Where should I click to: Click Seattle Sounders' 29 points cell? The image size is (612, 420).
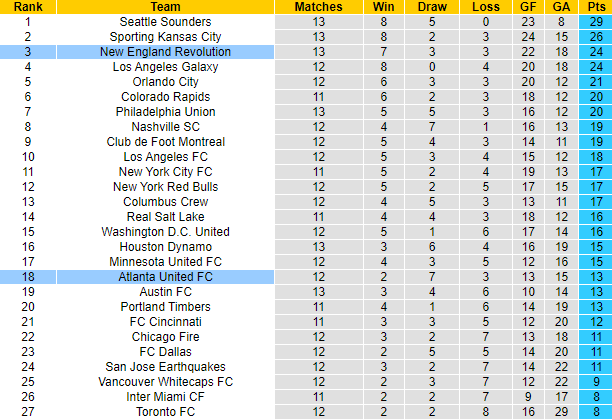coord(594,21)
